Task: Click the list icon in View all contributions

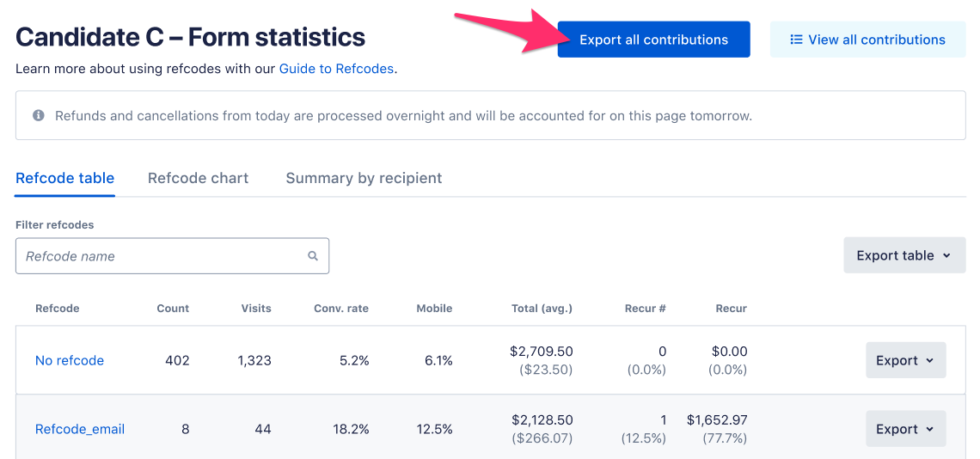Action: (x=796, y=40)
